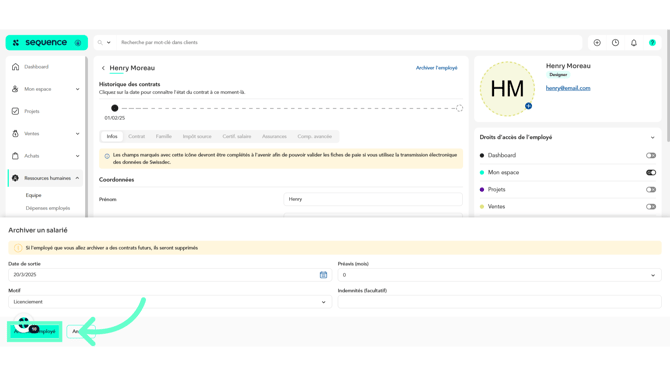Open the Equipe submenu item
The image size is (670, 376).
coord(33,195)
